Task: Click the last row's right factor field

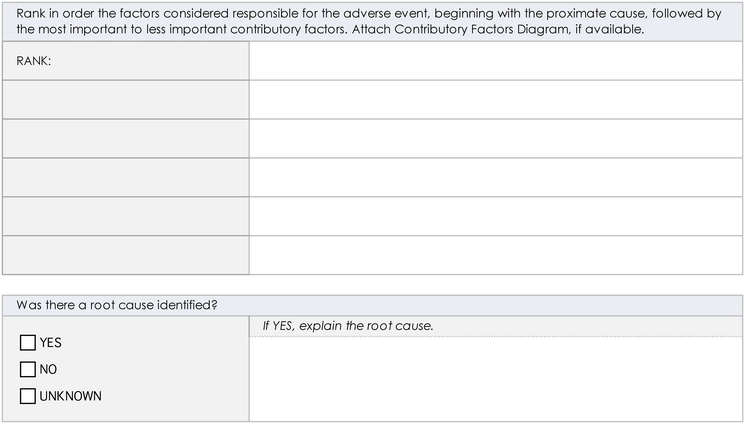Action: [496, 255]
